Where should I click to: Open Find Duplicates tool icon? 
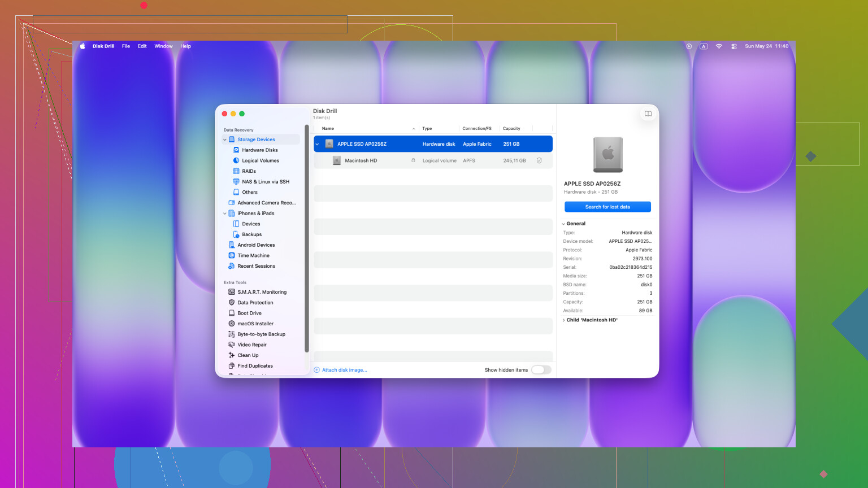pyautogui.click(x=232, y=366)
